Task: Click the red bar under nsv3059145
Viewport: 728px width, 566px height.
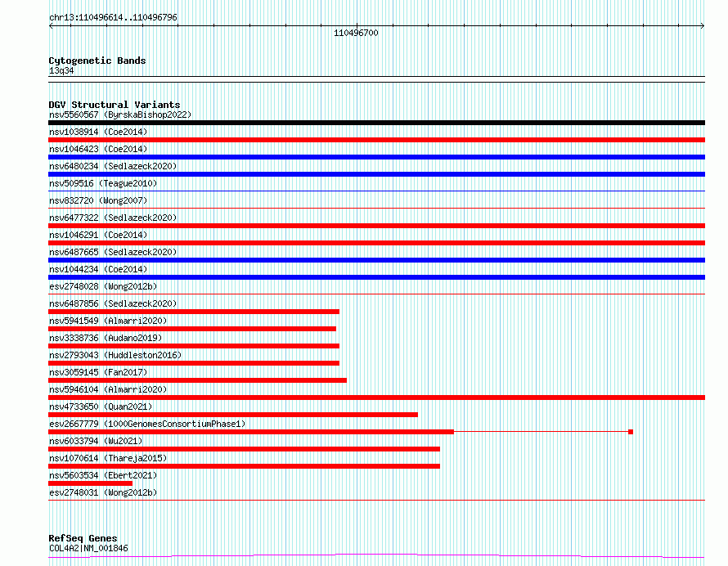Action: tap(197, 380)
